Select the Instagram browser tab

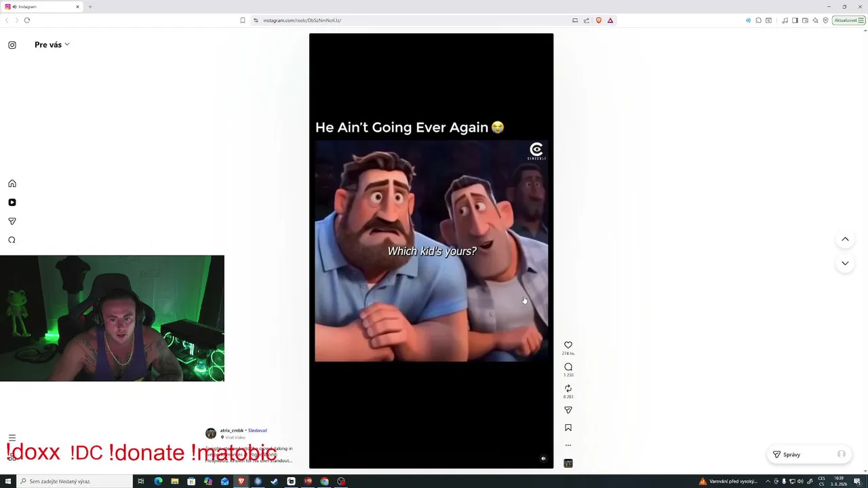pyautogui.click(x=42, y=7)
